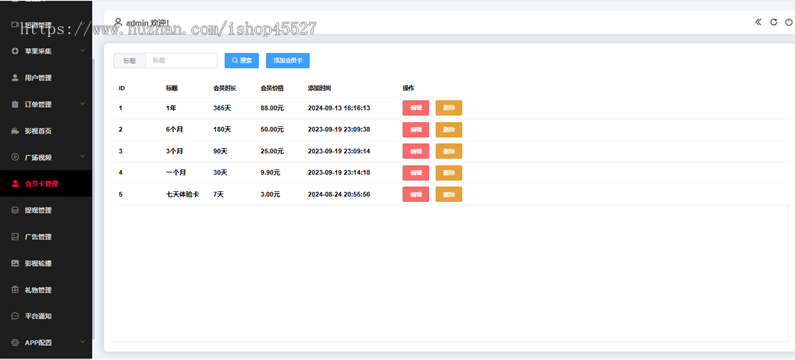This screenshot has width=795, height=360.
Task: Click the orange delete button for 七天体验卡
Action: click(x=449, y=194)
